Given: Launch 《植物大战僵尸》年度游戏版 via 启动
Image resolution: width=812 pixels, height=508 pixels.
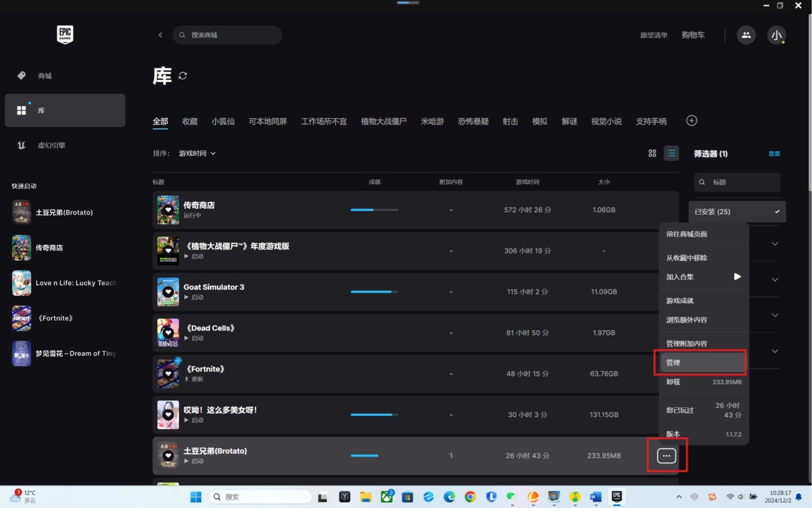Looking at the screenshot, I should [194, 257].
